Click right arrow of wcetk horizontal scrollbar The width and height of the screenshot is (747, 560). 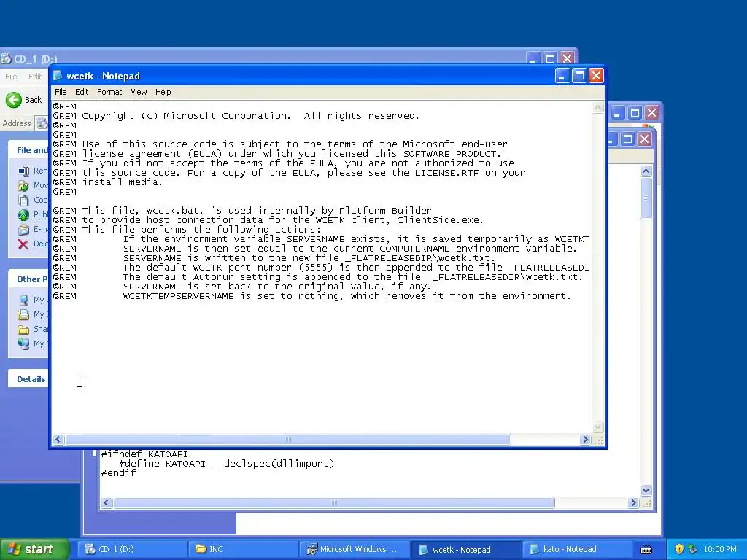tap(586, 439)
